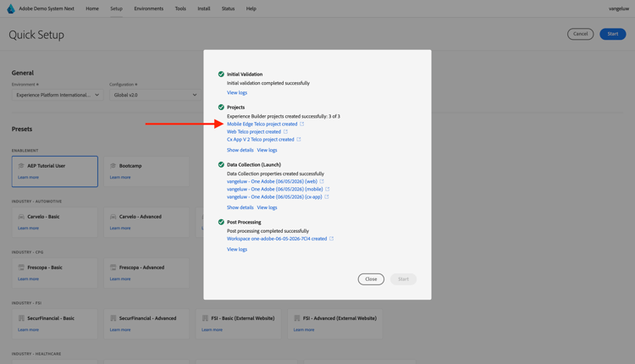635x364 pixels.
Task: Click 'Experience Builder projects created successfully: 3 of 3'
Action: (284, 116)
